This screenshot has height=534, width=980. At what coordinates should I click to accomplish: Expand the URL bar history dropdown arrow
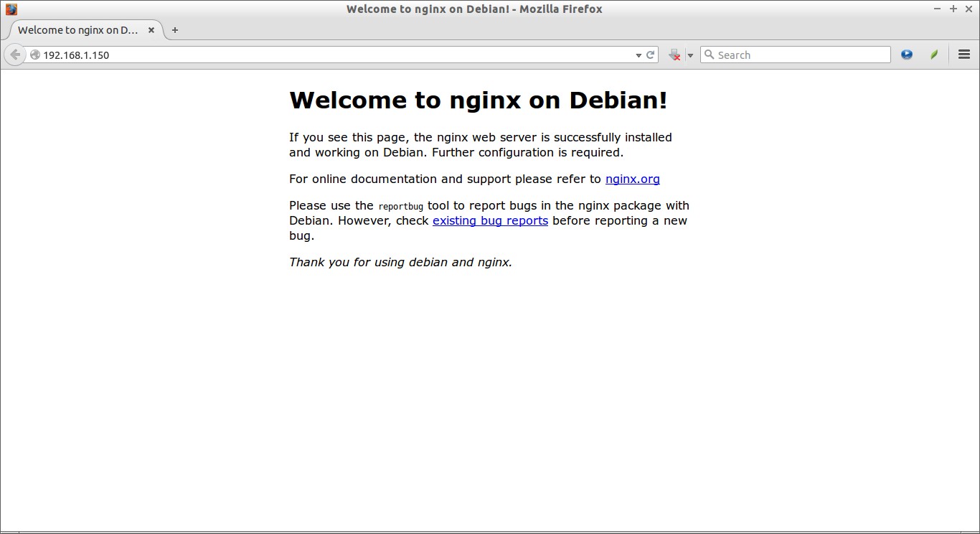pos(639,55)
